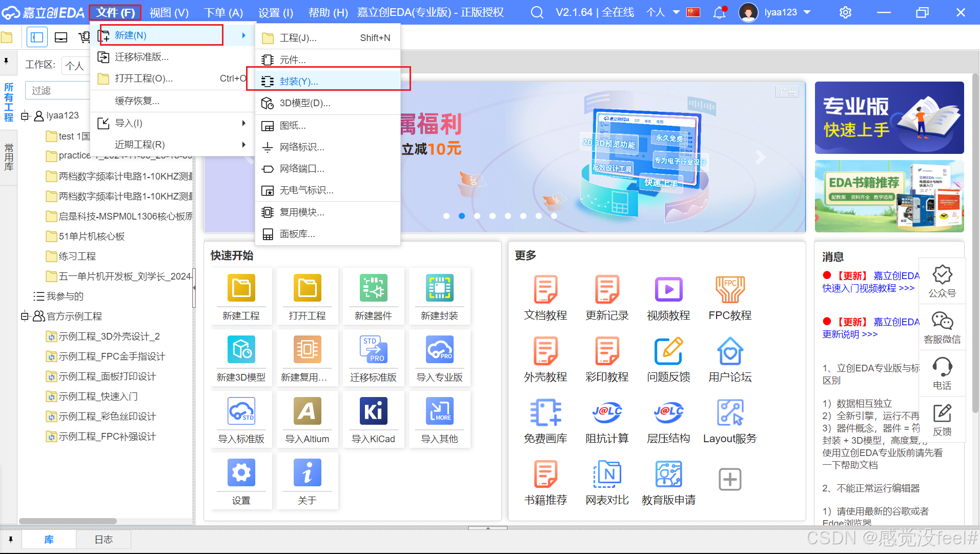This screenshot has height=554, width=980.
Task: Click the 新建工程 quick-start icon
Action: pyautogui.click(x=241, y=288)
